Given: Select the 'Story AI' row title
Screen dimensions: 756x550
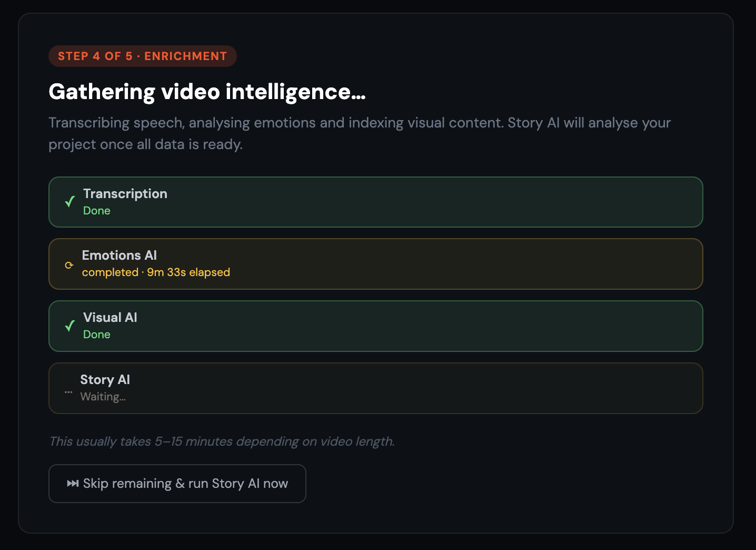Looking at the screenshot, I should point(105,380).
